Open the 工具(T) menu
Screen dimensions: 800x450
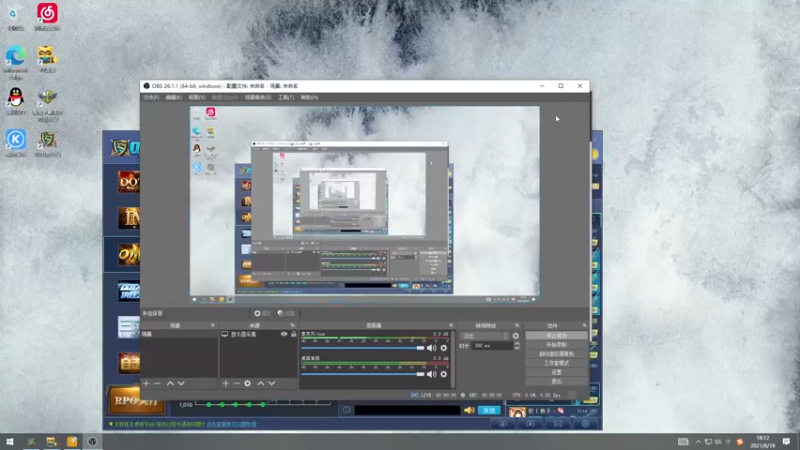pos(286,97)
